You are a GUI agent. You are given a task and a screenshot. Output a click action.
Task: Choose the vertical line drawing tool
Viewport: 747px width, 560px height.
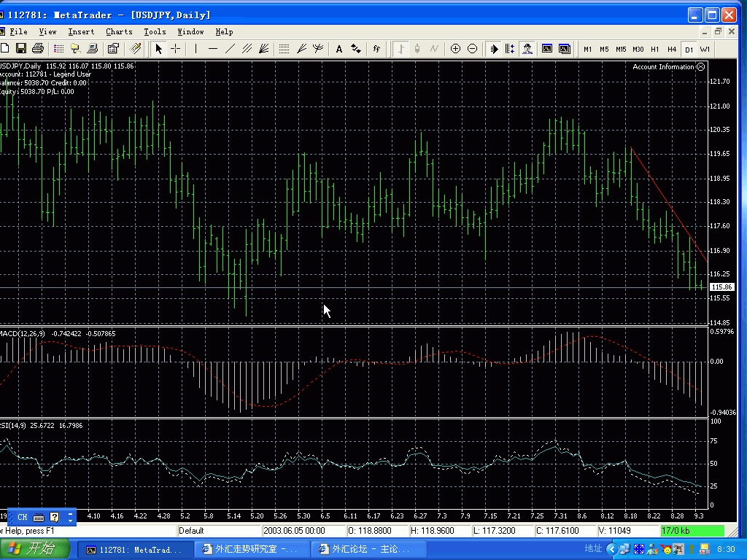[x=196, y=49]
